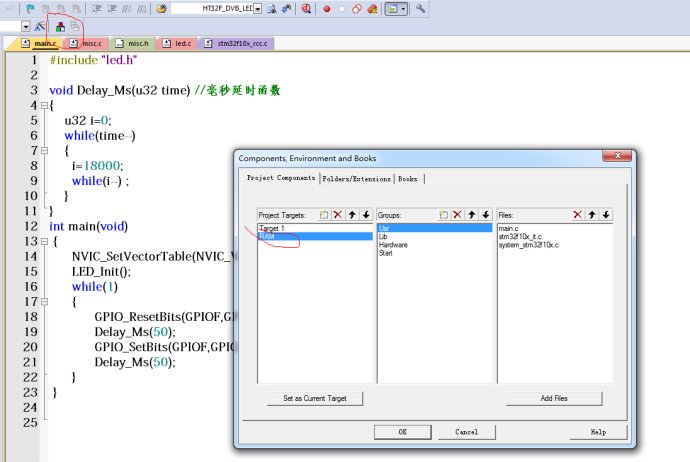Image resolution: width=690 pixels, height=462 pixels.
Task: Open the window layout dropdown arrow
Action: click(403, 8)
